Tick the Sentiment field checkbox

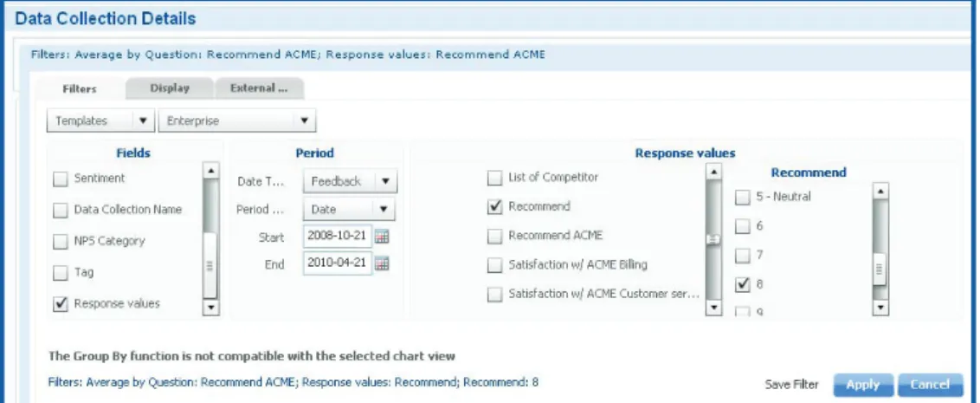pyautogui.click(x=61, y=179)
